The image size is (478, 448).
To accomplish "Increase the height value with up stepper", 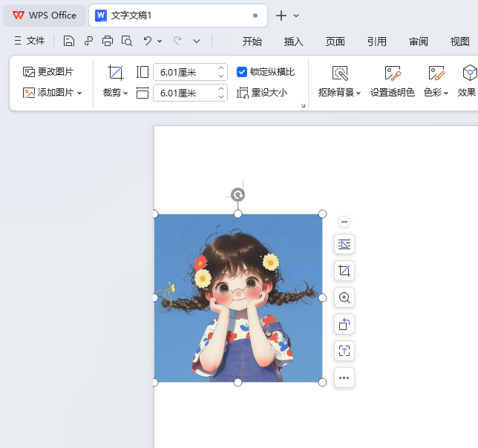I will tap(221, 68).
